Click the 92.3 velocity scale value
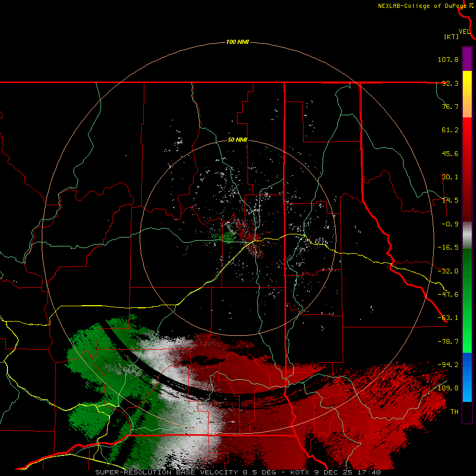 450,83
